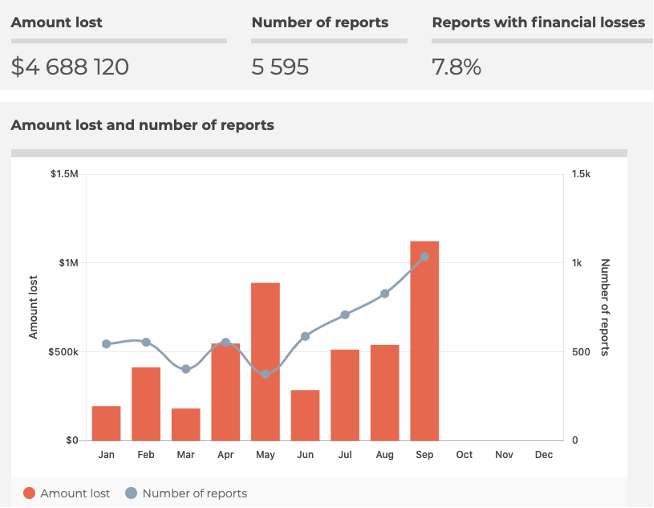Select the May amount lost bar
The image size is (654, 508).
(x=265, y=361)
